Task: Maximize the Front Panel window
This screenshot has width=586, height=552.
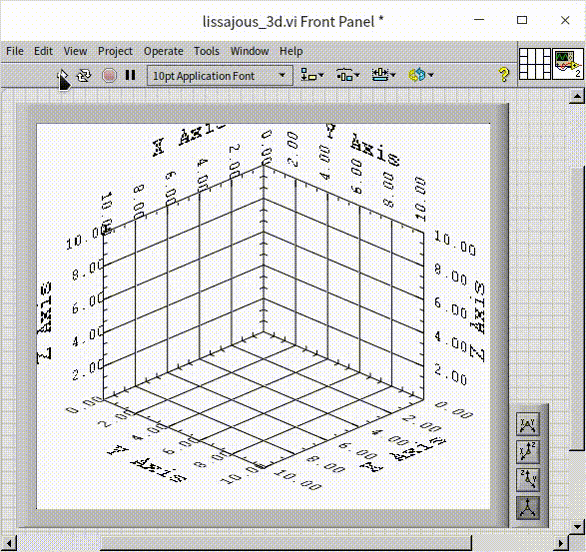Action: pyautogui.click(x=522, y=20)
